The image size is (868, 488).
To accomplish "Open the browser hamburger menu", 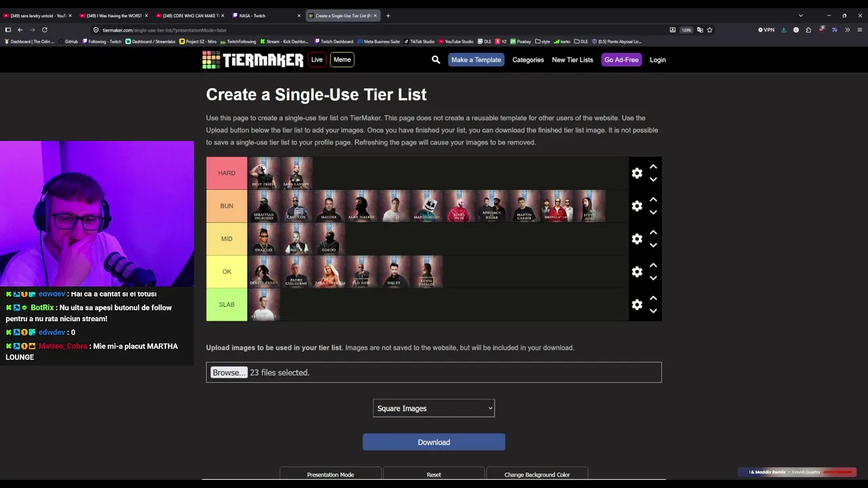I will click(860, 30).
